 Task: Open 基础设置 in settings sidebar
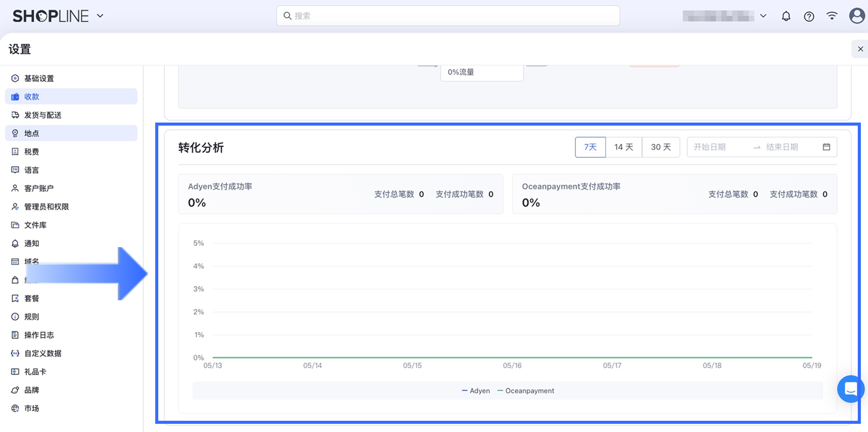(x=71, y=78)
